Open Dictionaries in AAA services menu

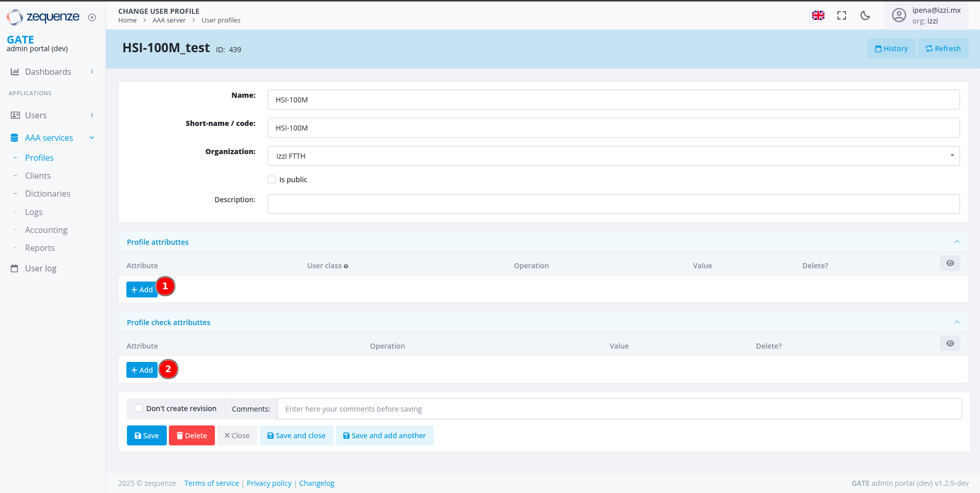coord(48,194)
